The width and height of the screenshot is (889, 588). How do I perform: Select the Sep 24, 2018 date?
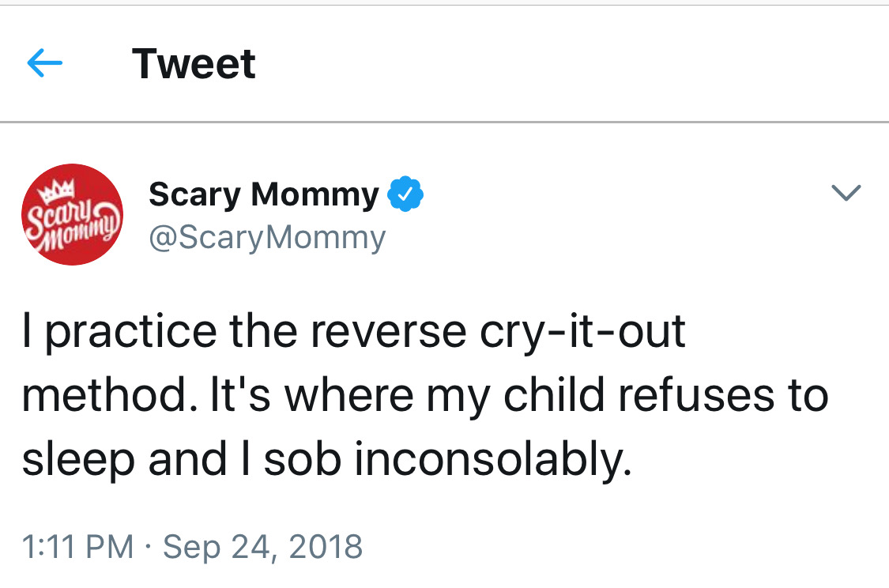(x=262, y=547)
